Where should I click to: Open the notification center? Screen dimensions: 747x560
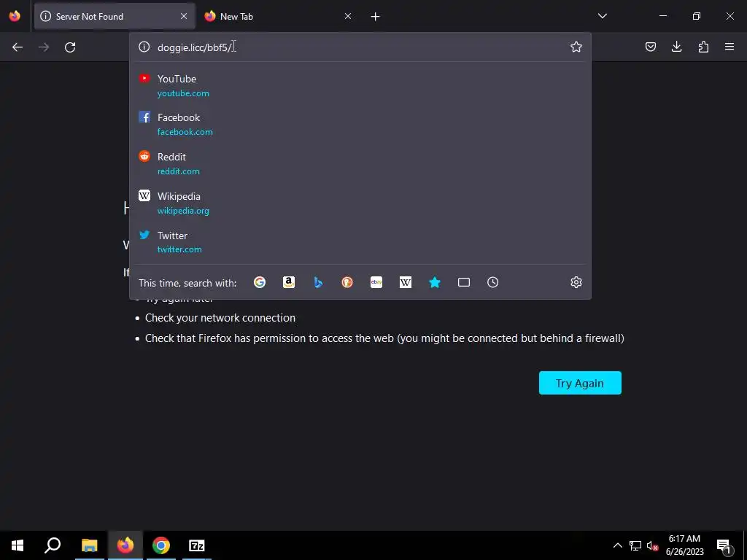(x=723, y=545)
